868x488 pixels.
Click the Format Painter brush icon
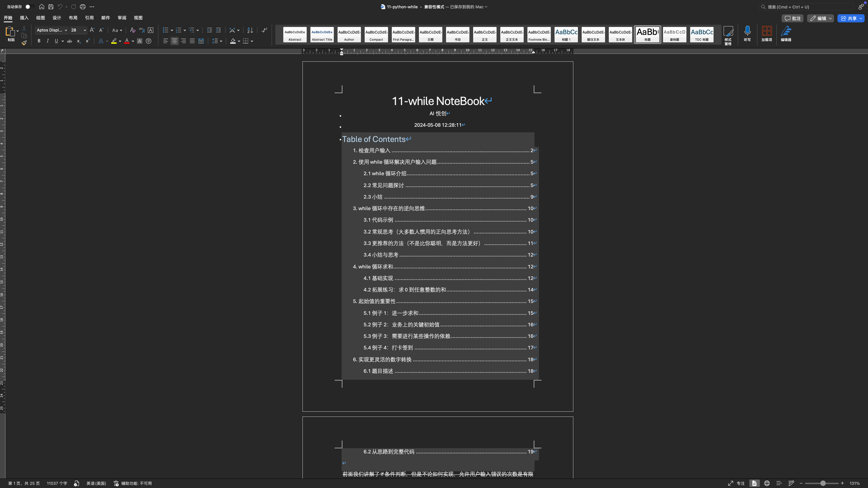(x=24, y=42)
